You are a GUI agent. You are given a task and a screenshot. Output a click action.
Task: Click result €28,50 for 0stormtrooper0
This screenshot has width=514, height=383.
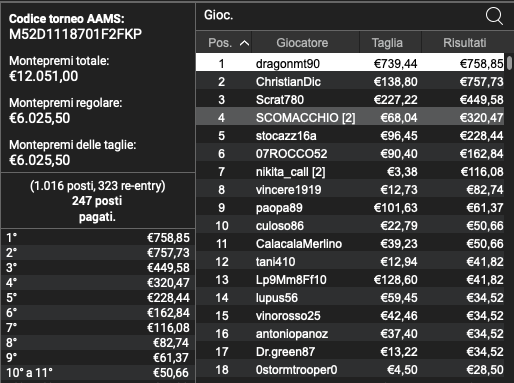[x=485, y=370]
